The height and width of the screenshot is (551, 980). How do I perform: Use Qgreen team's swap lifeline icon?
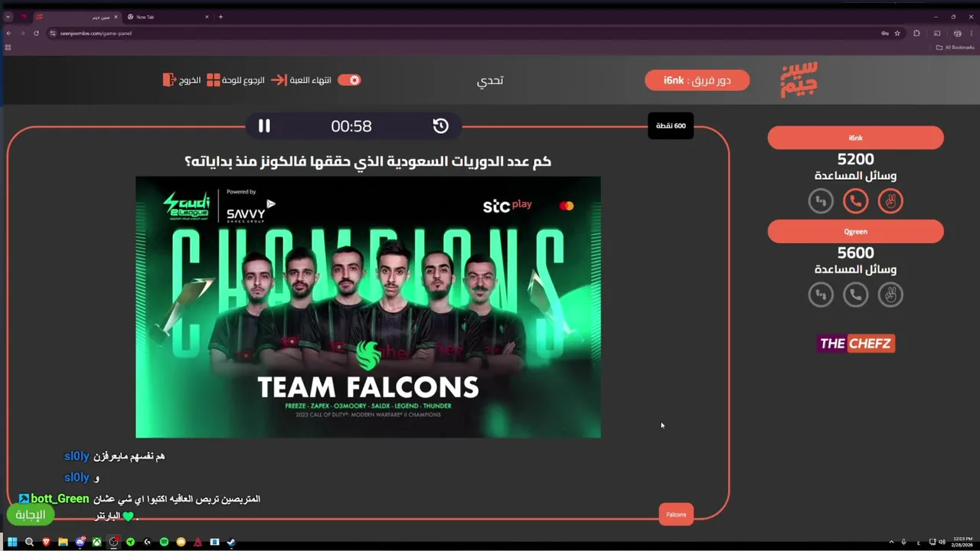point(821,295)
